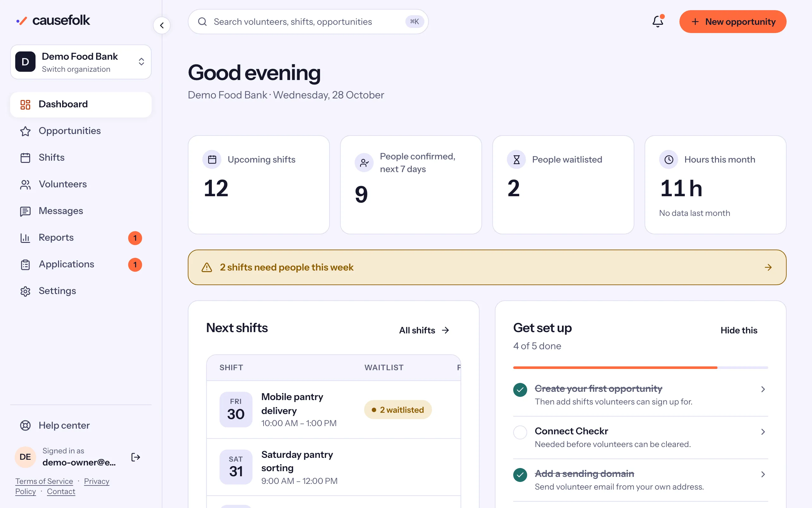Click the 2 waitlisted badge
812x508 pixels.
pyautogui.click(x=398, y=410)
